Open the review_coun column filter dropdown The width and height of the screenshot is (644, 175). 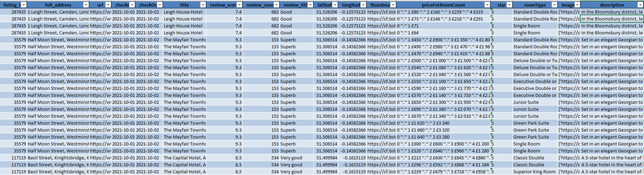pyautogui.click(x=276, y=5)
